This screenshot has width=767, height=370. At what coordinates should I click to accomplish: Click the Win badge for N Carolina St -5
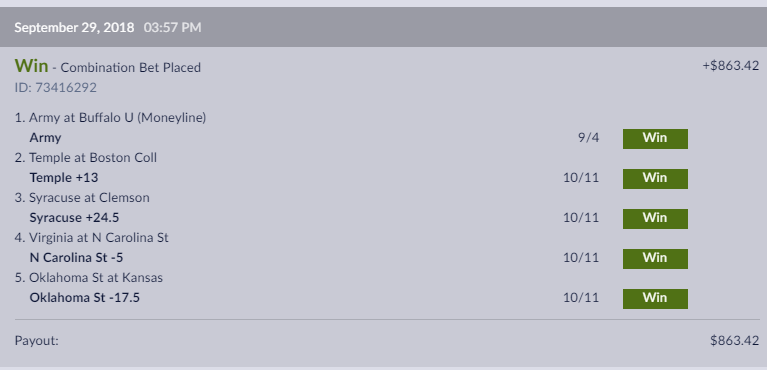[x=655, y=259]
